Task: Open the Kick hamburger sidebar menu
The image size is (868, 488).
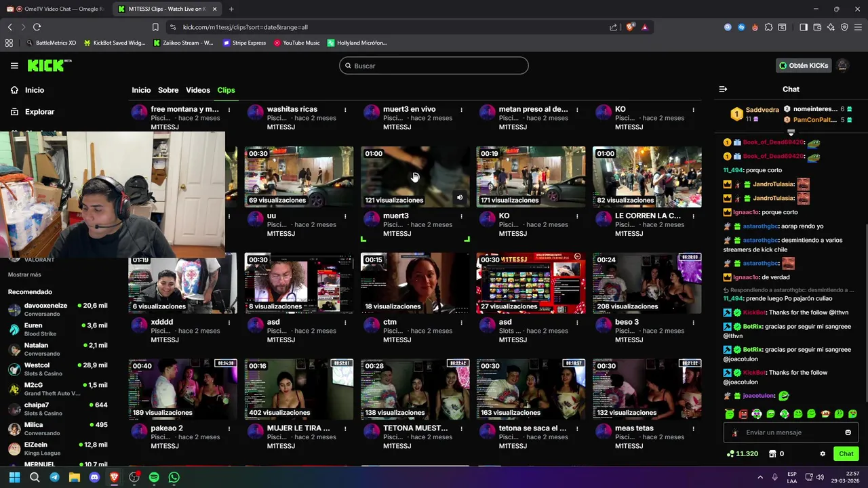Action: (14, 66)
